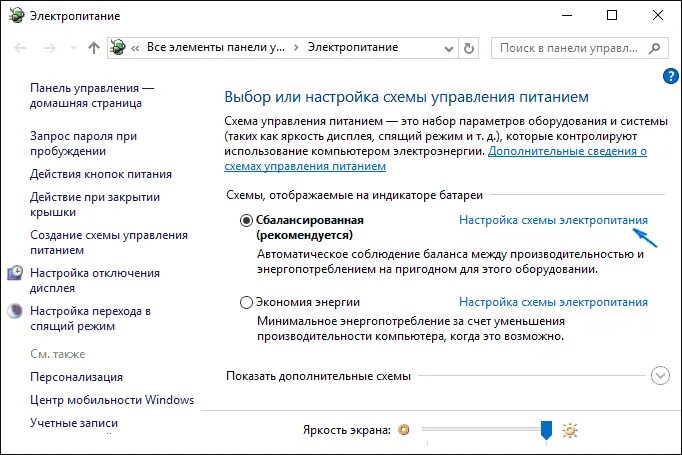This screenshot has height=455, width=682.
Task: Minimize the Электропитание window
Action: click(x=567, y=15)
